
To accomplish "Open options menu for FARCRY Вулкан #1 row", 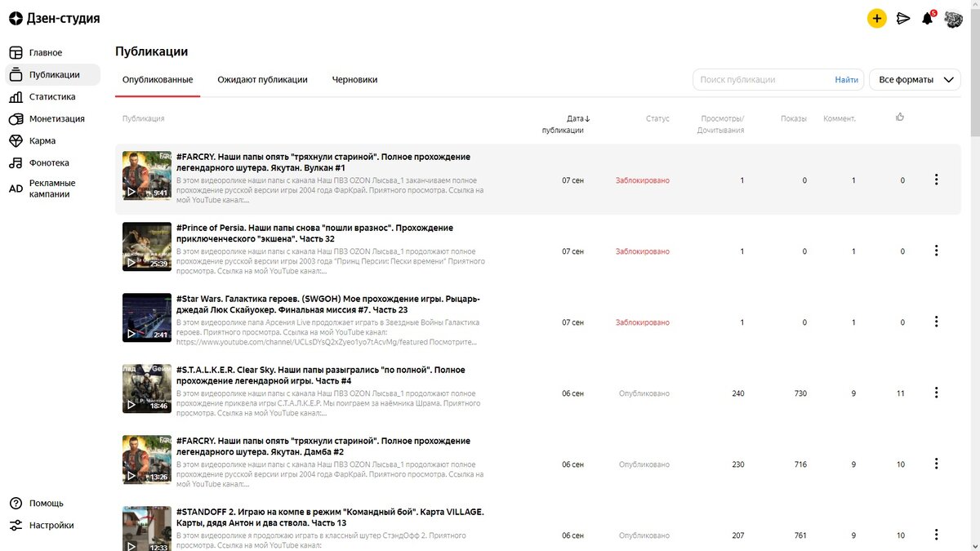I will 936,180.
